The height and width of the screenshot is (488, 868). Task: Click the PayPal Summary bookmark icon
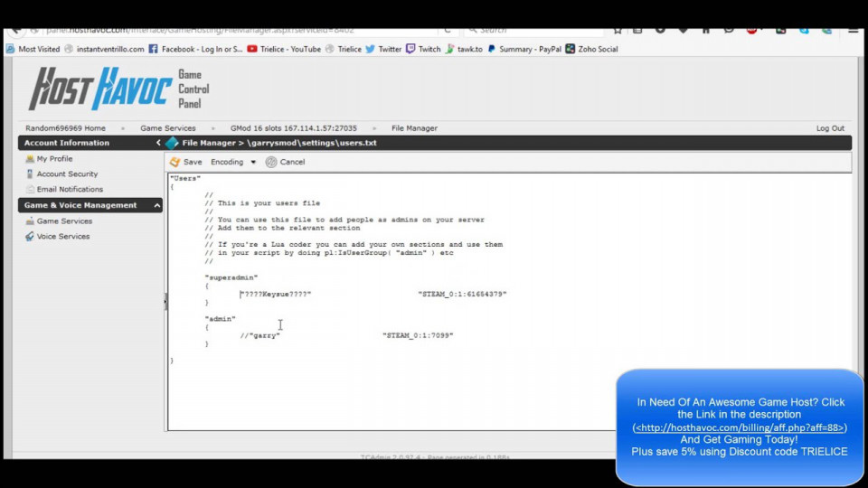click(491, 49)
